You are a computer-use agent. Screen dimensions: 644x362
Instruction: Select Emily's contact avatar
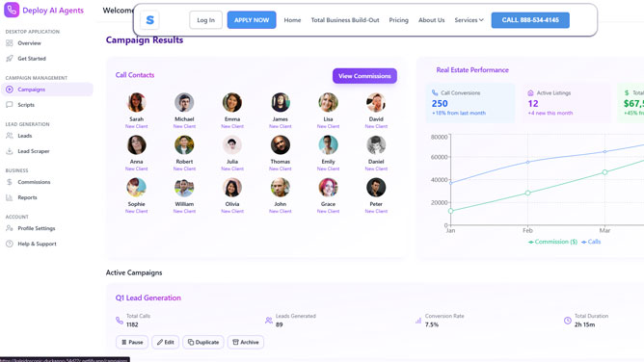pyautogui.click(x=328, y=144)
